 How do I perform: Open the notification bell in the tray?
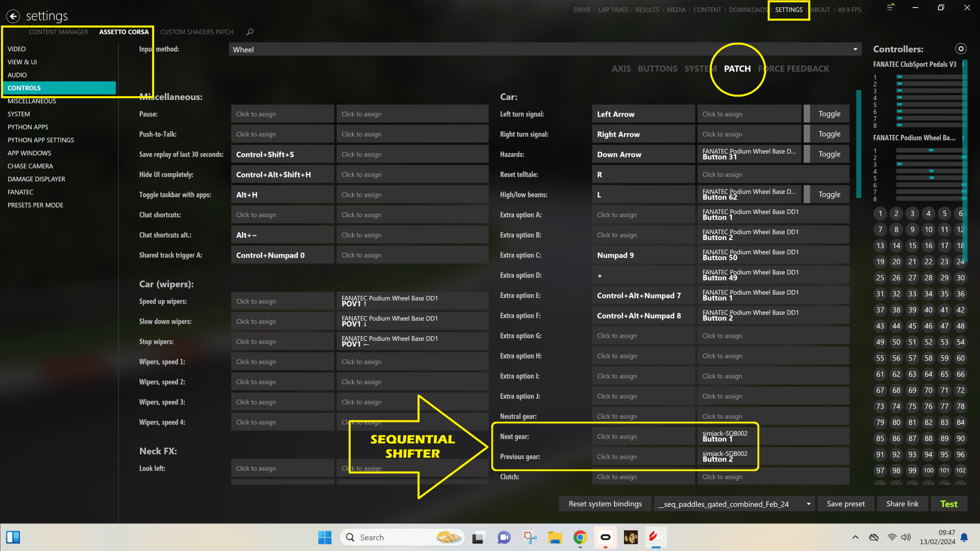pyautogui.click(x=964, y=538)
